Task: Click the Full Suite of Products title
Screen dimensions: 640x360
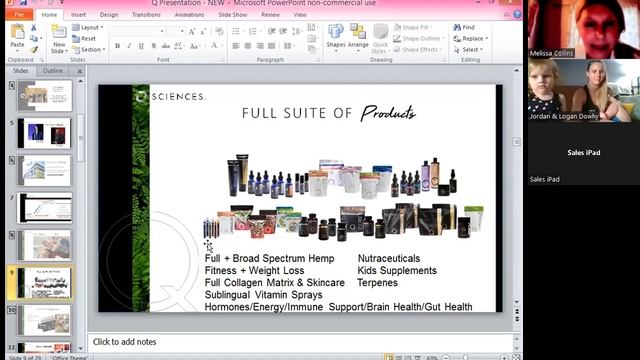Action: click(329, 113)
